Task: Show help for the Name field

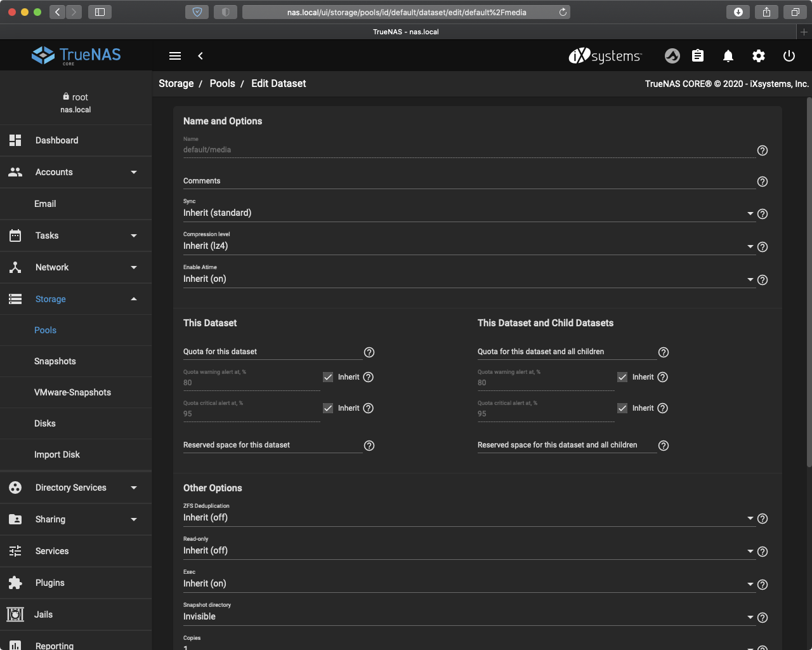Action: click(x=763, y=150)
